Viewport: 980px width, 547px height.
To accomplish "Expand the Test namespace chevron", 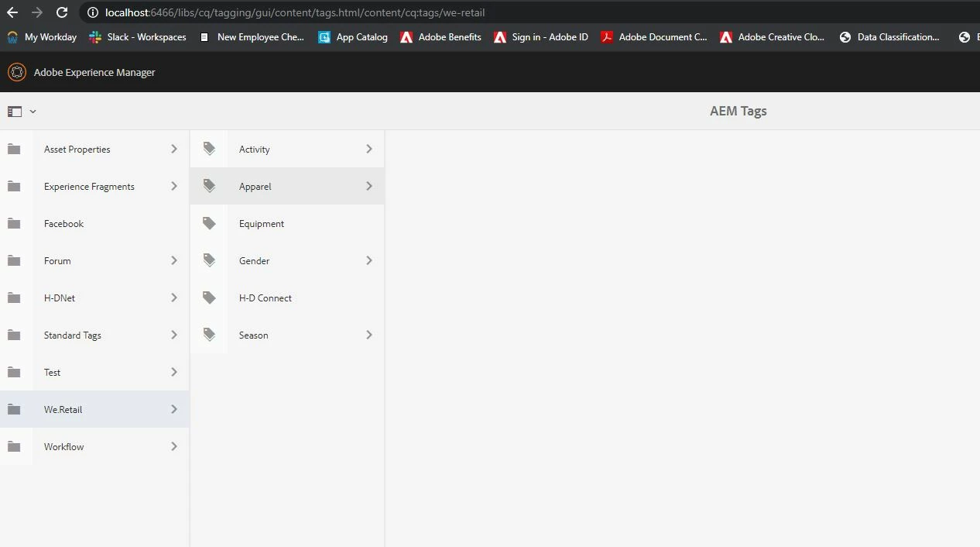I will (174, 372).
